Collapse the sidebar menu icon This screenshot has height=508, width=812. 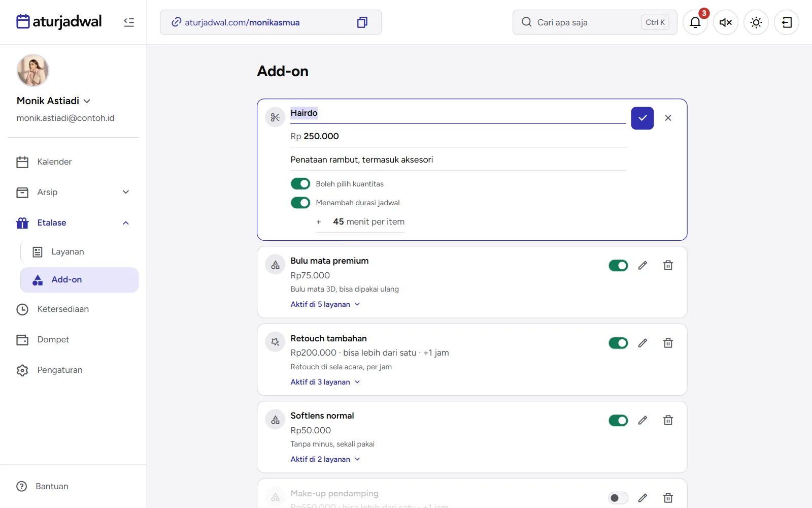click(x=129, y=22)
